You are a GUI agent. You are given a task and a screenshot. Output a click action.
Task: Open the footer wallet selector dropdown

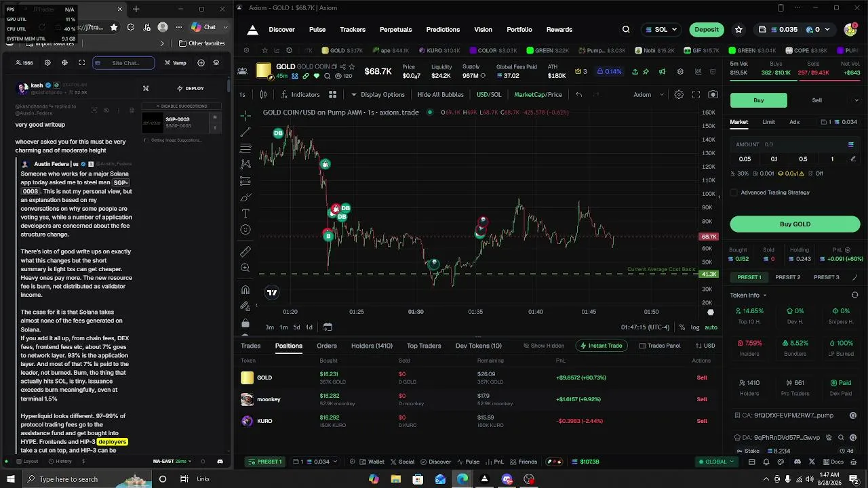coord(315,462)
